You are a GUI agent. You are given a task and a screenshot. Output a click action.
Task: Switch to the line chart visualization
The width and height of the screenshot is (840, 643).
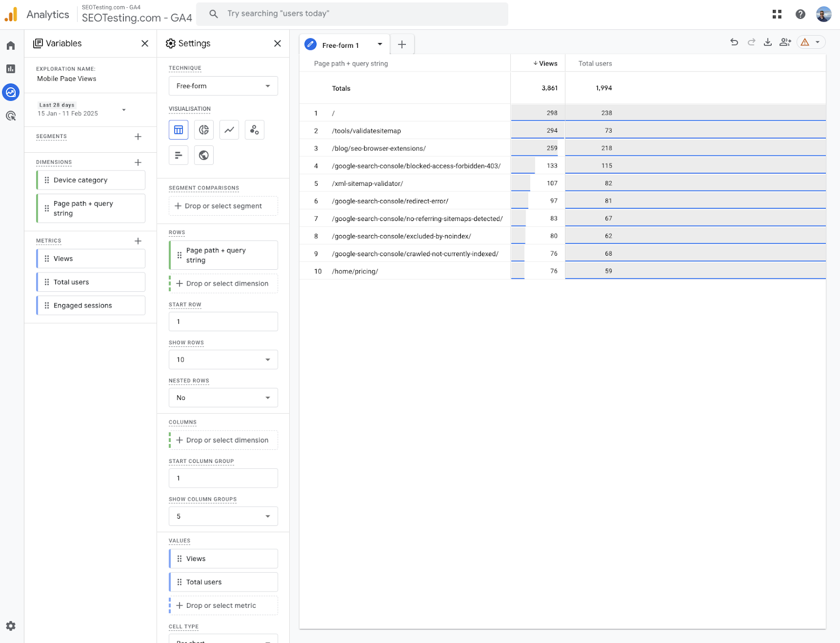[x=229, y=130]
